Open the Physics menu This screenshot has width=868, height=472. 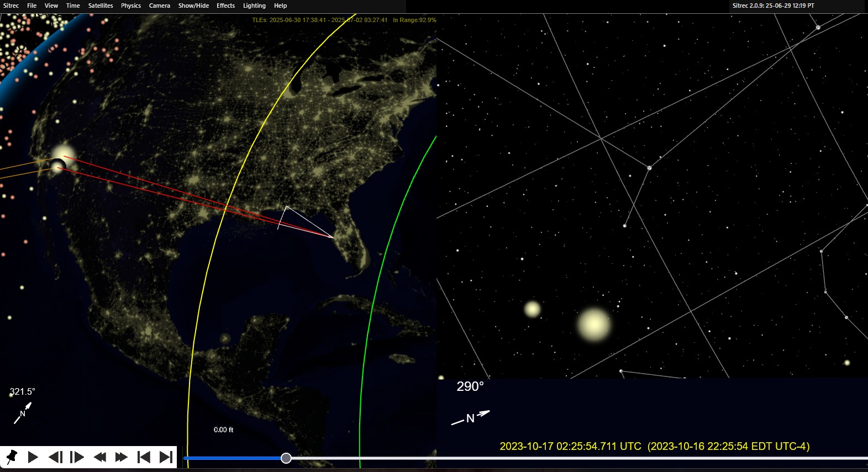point(131,6)
